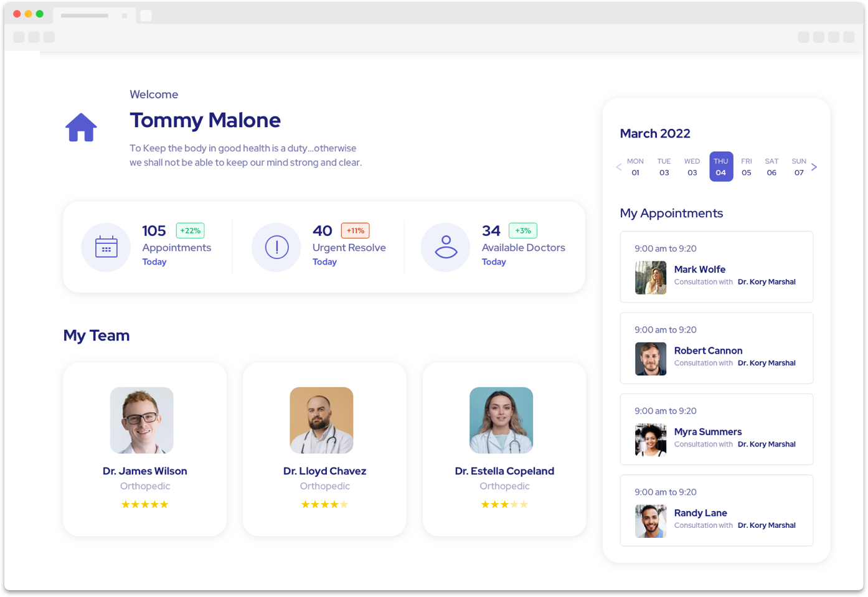Screen dimensions: 868x597
Task: Click the +3% available doctors badge
Action: [522, 230]
